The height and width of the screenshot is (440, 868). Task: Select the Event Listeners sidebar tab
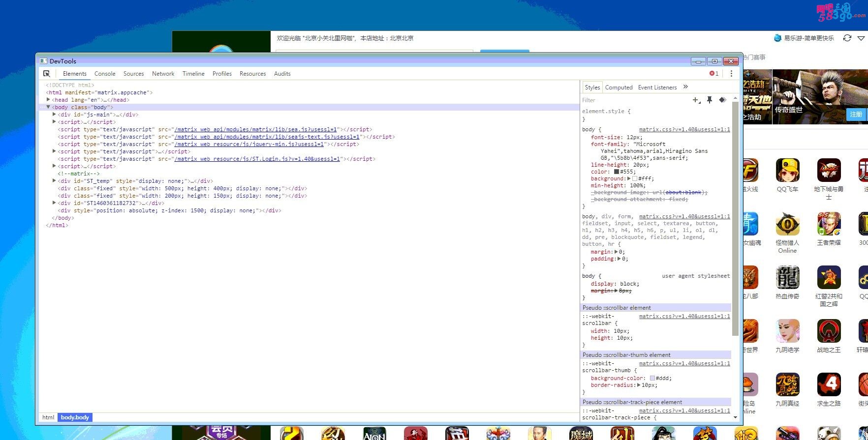click(657, 88)
